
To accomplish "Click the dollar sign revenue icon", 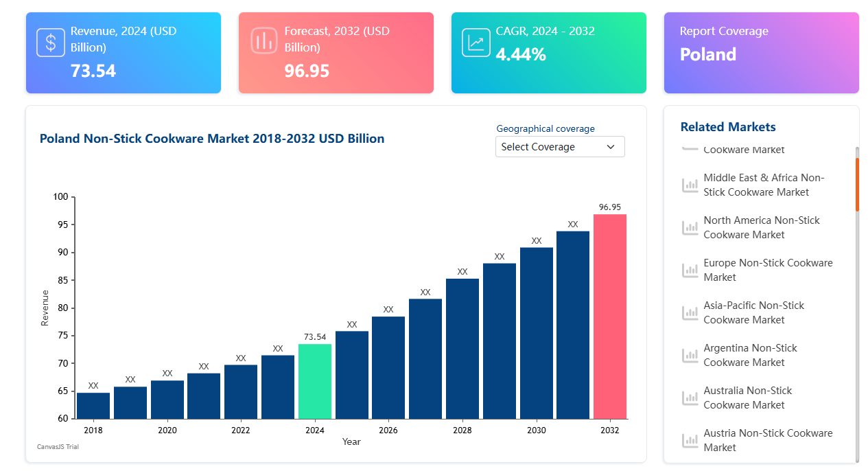I will point(51,43).
